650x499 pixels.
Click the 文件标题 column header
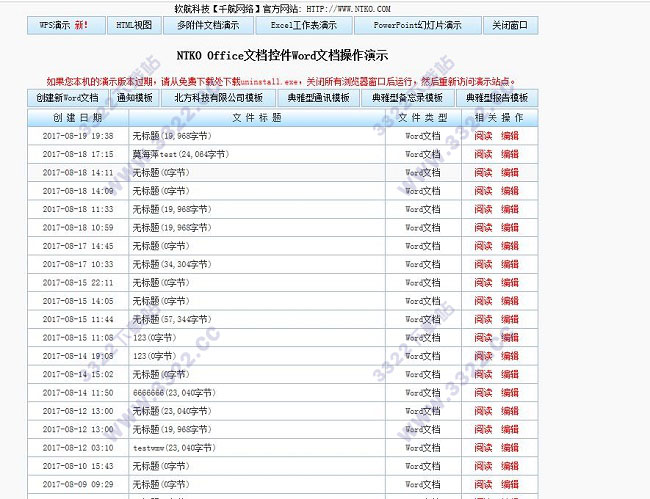click(x=257, y=118)
